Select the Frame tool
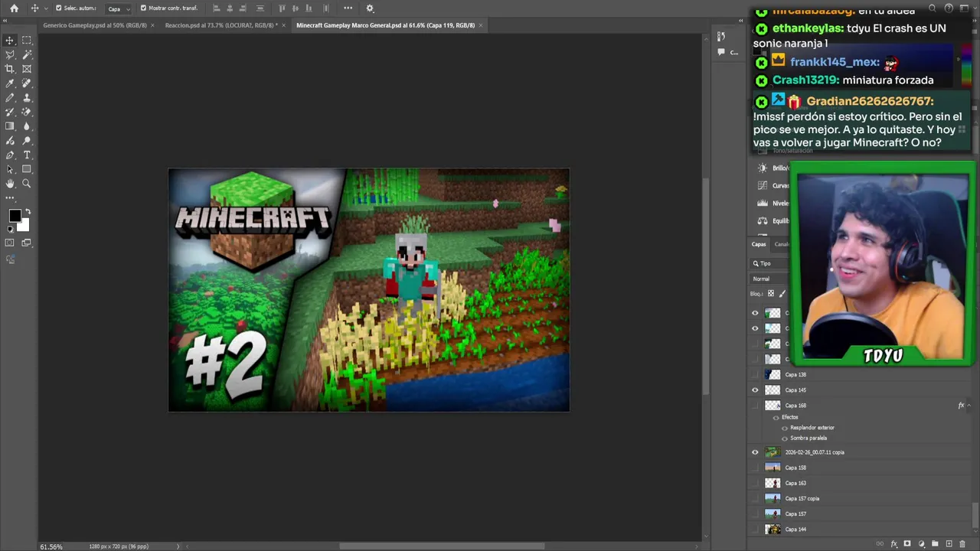Image resolution: width=980 pixels, height=551 pixels. pyautogui.click(x=27, y=69)
